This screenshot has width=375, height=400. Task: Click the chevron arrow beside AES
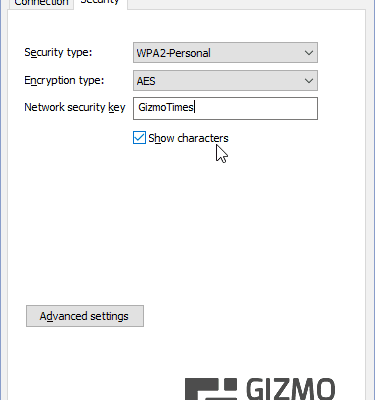(x=309, y=81)
